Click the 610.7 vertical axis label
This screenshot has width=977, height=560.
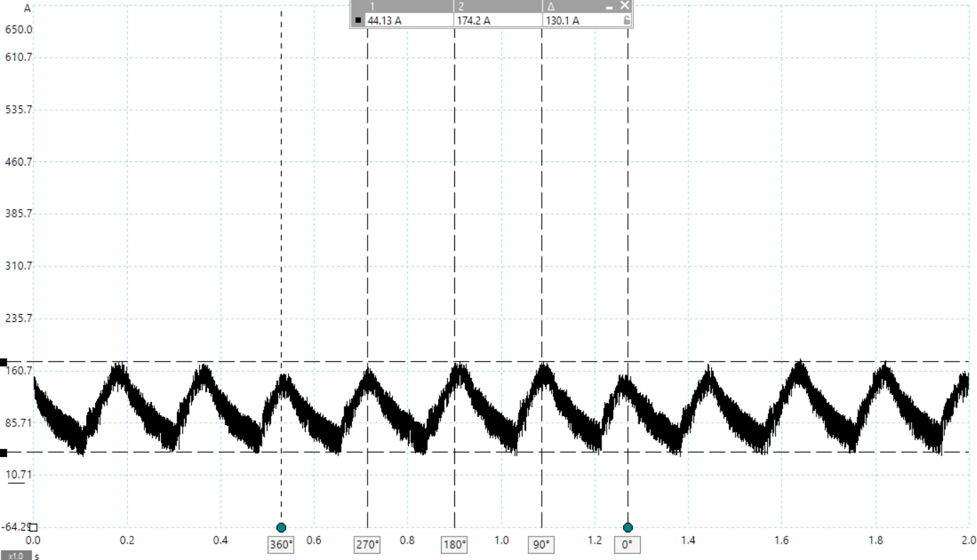(19, 57)
